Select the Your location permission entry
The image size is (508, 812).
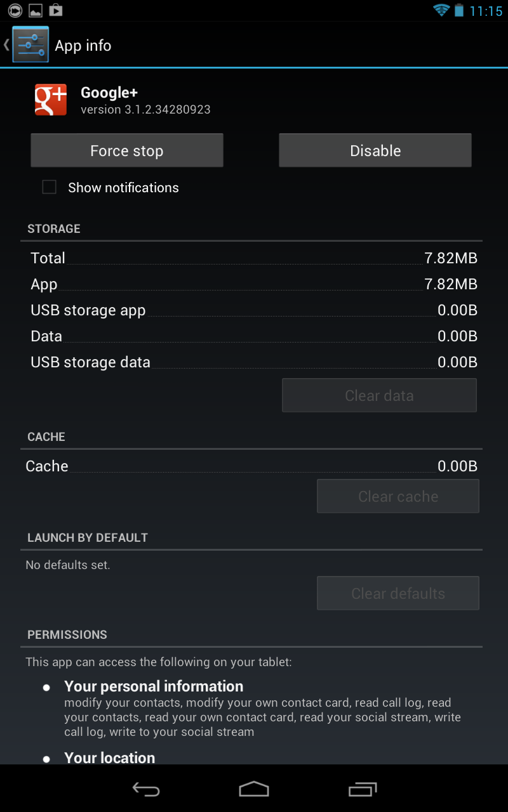(x=109, y=757)
